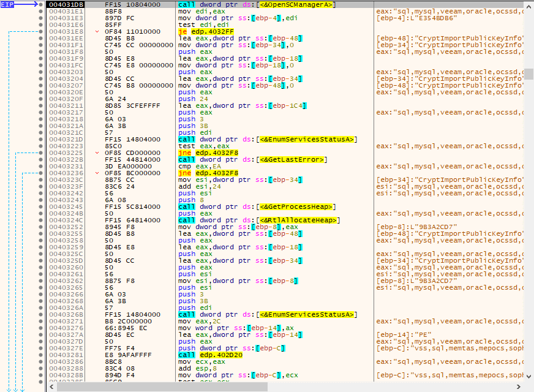Viewport: 534px width, 392px height.
Task: Select 'mov dword ptr ss:[ebp-4],edi' instruction
Action: 238,18
